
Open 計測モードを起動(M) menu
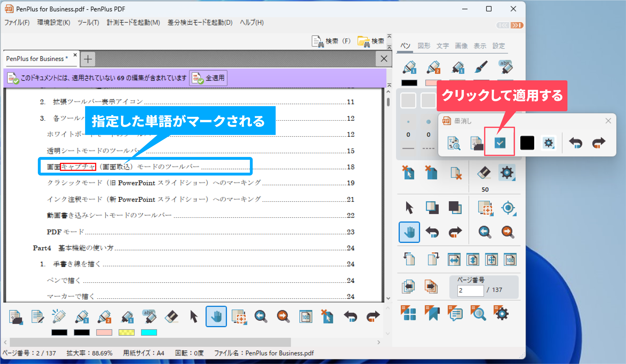tap(133, 23)
